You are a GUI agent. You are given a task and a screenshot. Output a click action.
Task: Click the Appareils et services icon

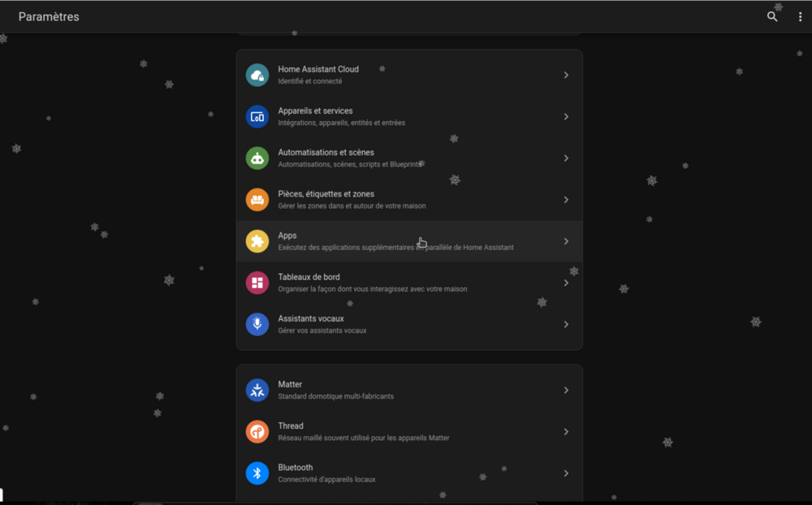pyautogui.click(x=257, y=117)
